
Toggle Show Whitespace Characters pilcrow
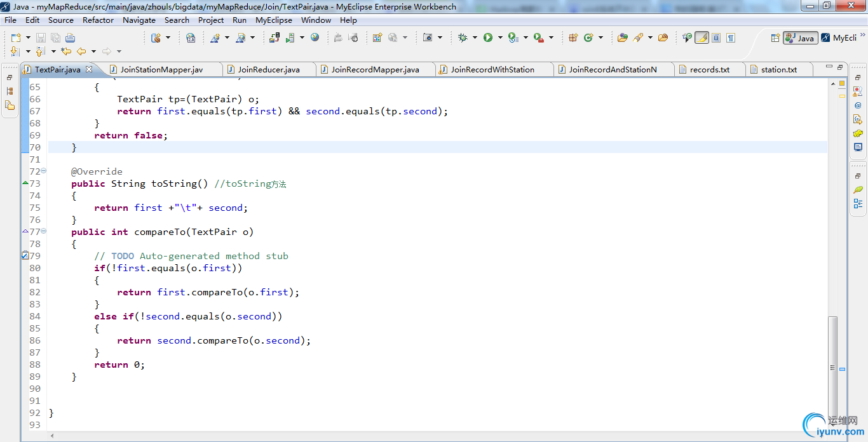click(731, 38)
